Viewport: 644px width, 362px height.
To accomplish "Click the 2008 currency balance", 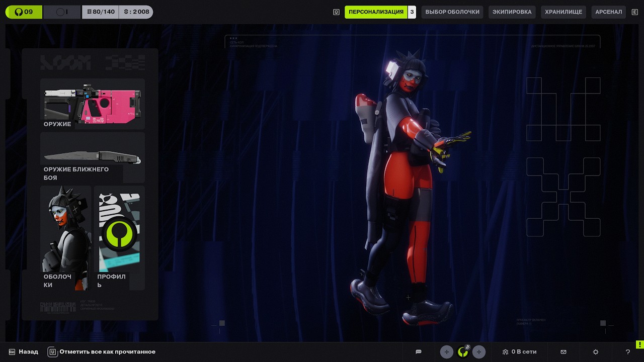I will pos(136,12).
